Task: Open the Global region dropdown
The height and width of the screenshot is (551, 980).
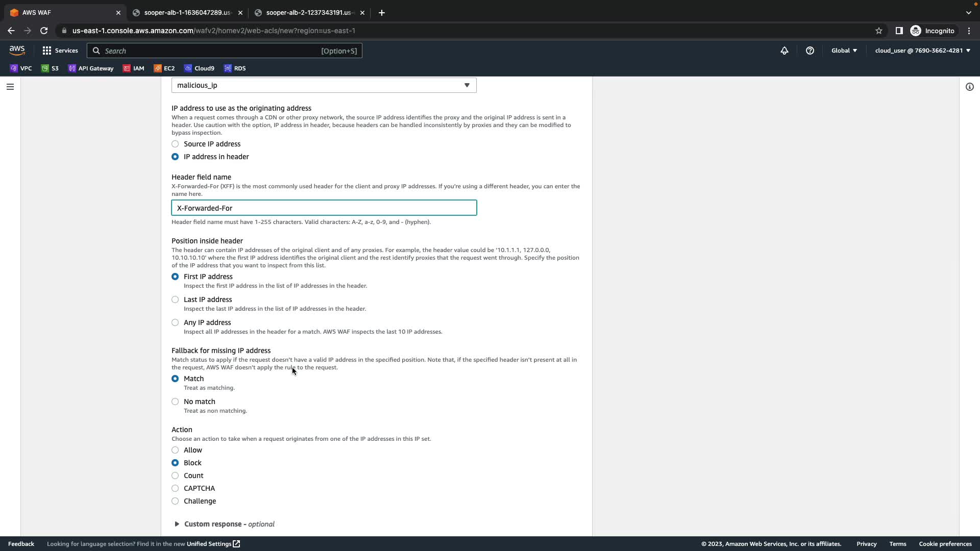Action: click(844, 51)
